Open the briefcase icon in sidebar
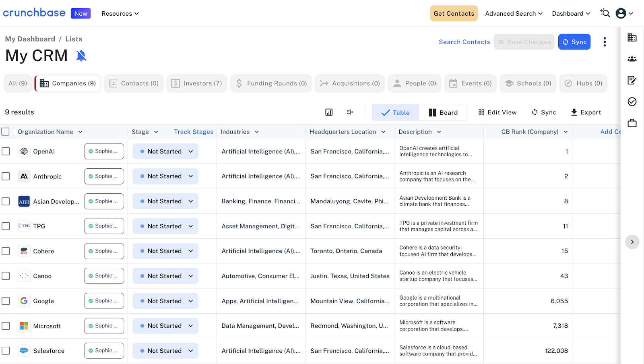The width and height of the screenshot is (644, 364). tap(632, 123)
